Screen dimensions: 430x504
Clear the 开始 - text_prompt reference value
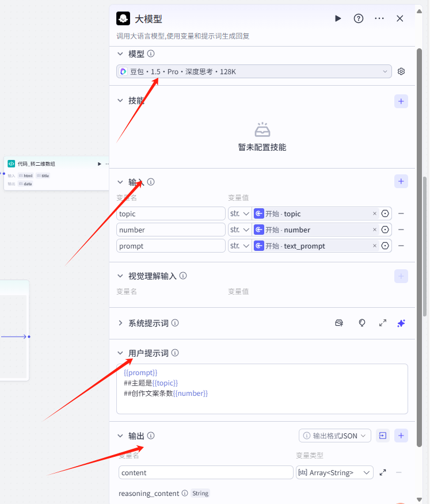(x=374, y=246)
